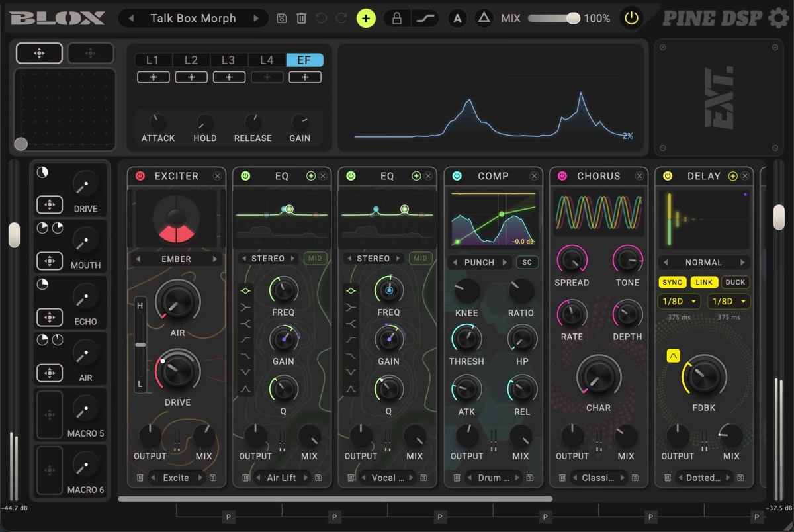The width and height of the screenshot is (794, 532).
Task: Select the bell filter shape in the first EQ
Action: (x=245, y=290)
